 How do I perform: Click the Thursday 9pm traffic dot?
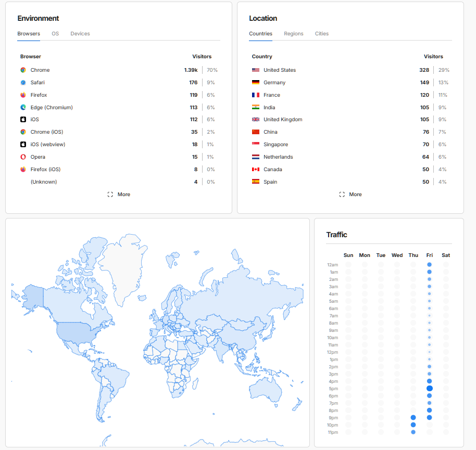(x=414, y=418)
